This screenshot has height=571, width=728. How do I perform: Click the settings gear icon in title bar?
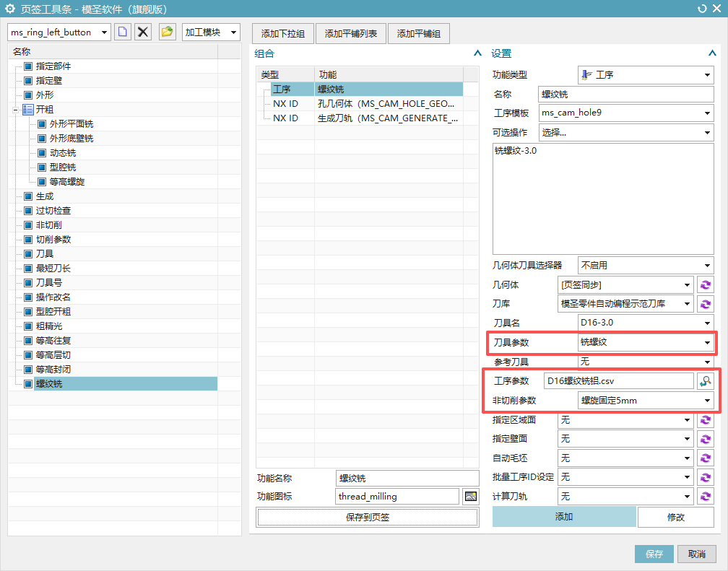tap(10, 9)
